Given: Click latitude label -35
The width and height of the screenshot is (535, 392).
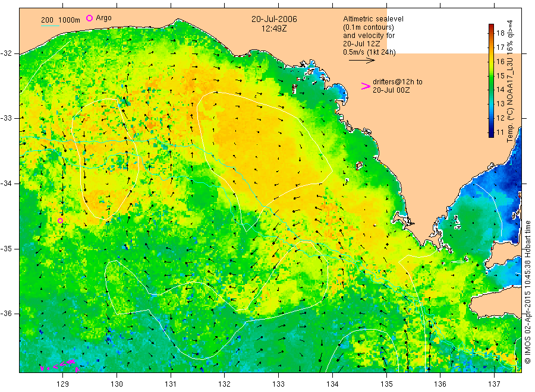Looking at the screenshot, I should pyautogui.click(x=6, y=249).
